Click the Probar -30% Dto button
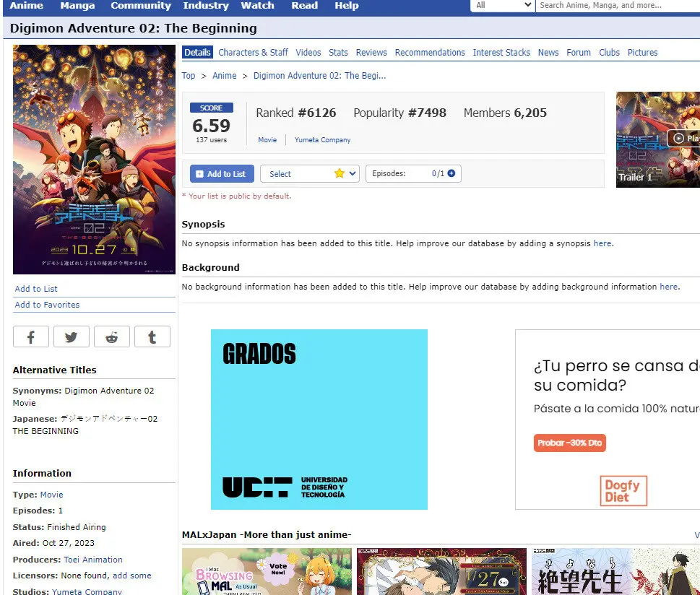 pyautogui.click(x=570, y=443)
